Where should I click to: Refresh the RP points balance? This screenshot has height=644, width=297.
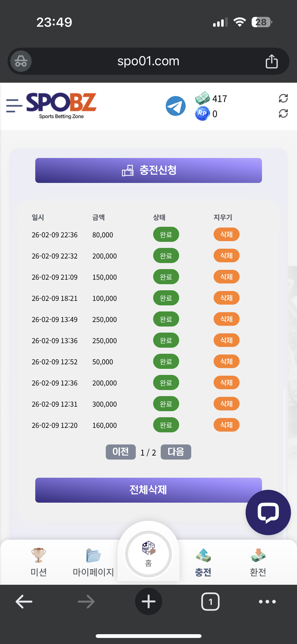point(283,114)
